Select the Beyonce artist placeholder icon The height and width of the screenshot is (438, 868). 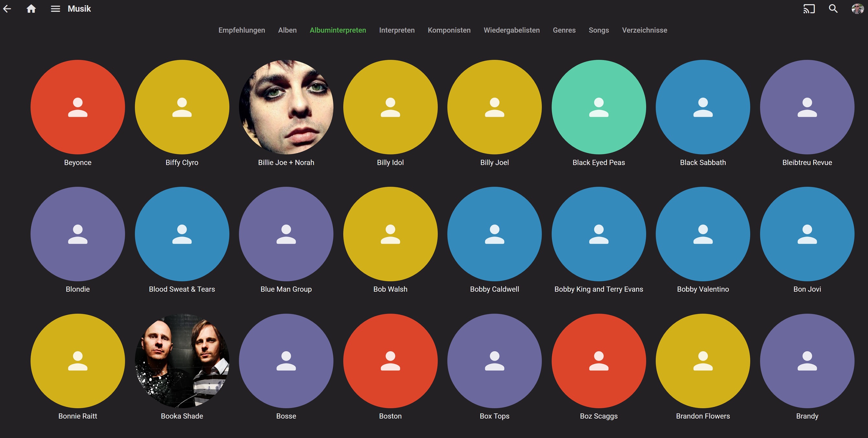(78, 107)
